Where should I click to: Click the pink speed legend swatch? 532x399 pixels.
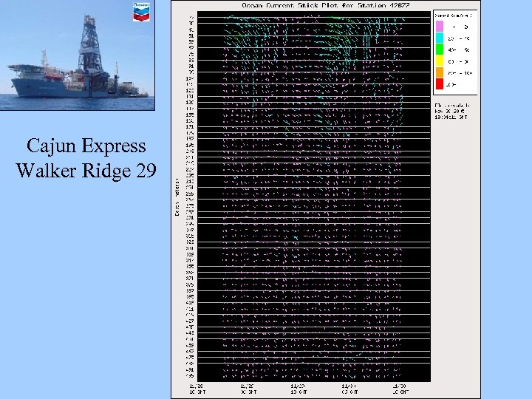(x=440, y=27)
